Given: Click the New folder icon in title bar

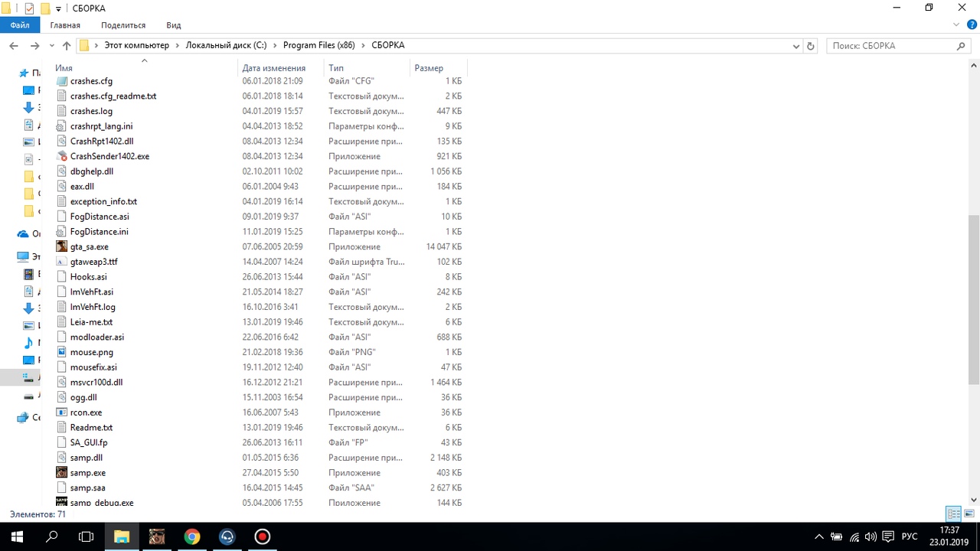Looking at the screenshot, I should 45,8.
